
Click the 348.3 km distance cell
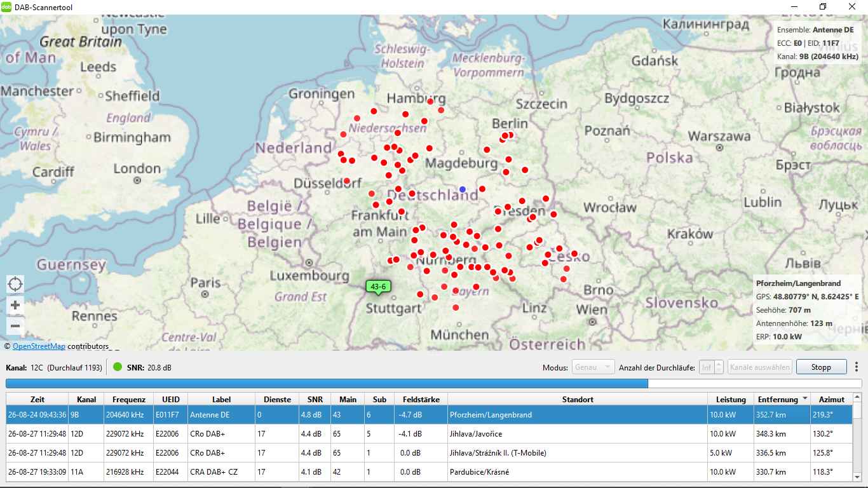[782, 434]
